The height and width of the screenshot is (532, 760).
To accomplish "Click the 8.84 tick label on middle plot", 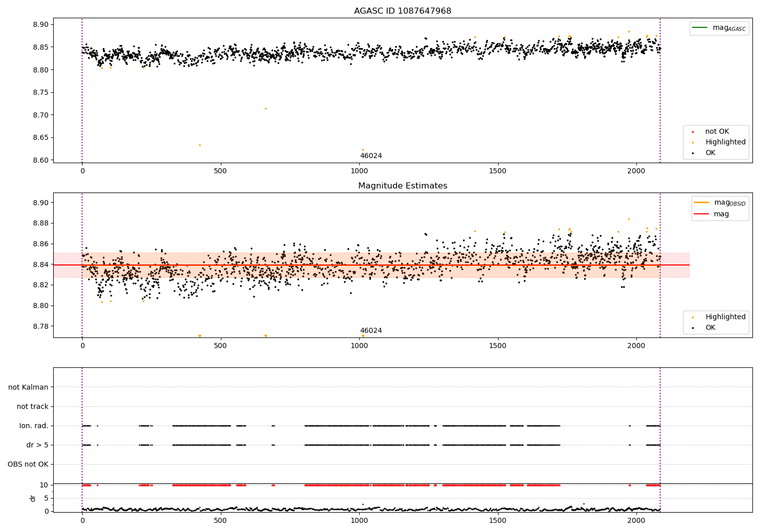I will [41, 264].
